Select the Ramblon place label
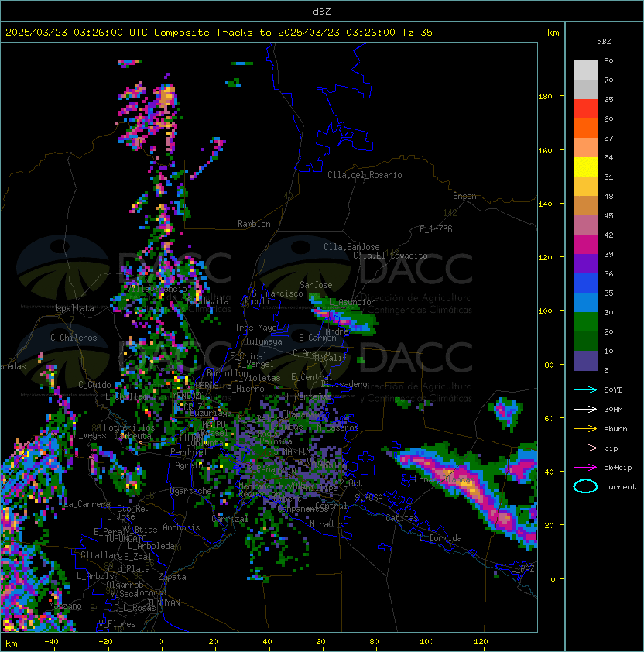 point(254,224)
